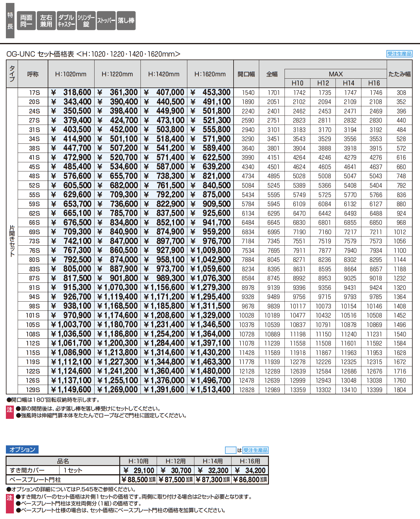Select price ¥1,009,800 in the 76S row
Image resolution: width=420 pixels, height=519 pixels.
210,250
